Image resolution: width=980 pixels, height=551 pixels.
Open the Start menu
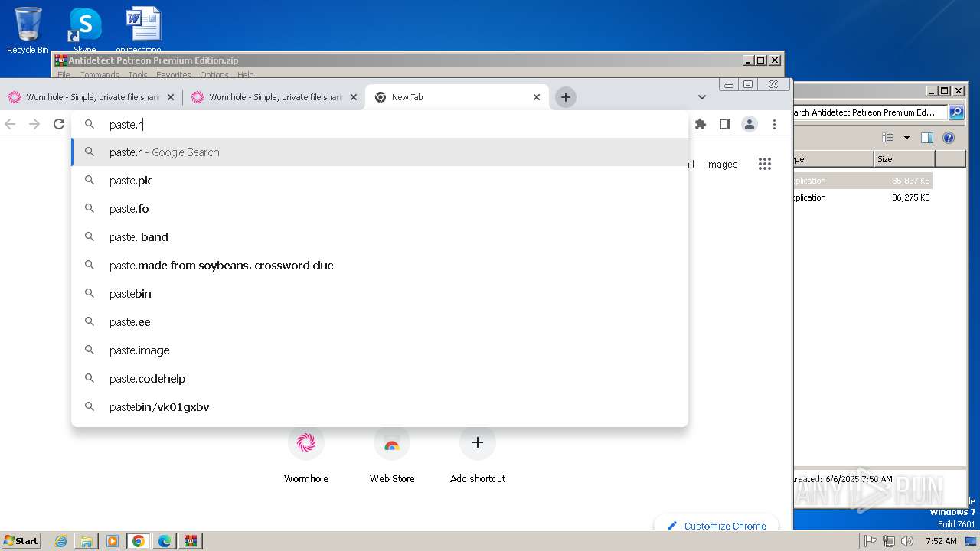[x=21, y=540]
